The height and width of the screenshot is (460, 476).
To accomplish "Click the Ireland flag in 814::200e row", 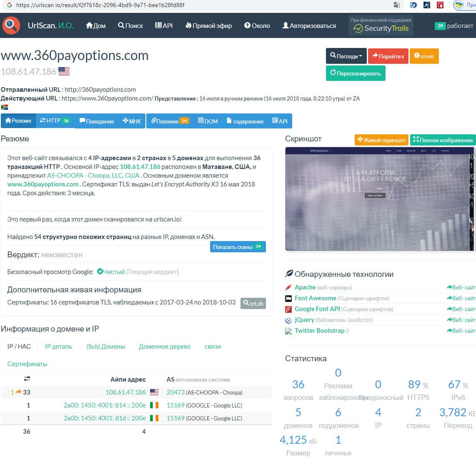I will (x=154, y=405).
